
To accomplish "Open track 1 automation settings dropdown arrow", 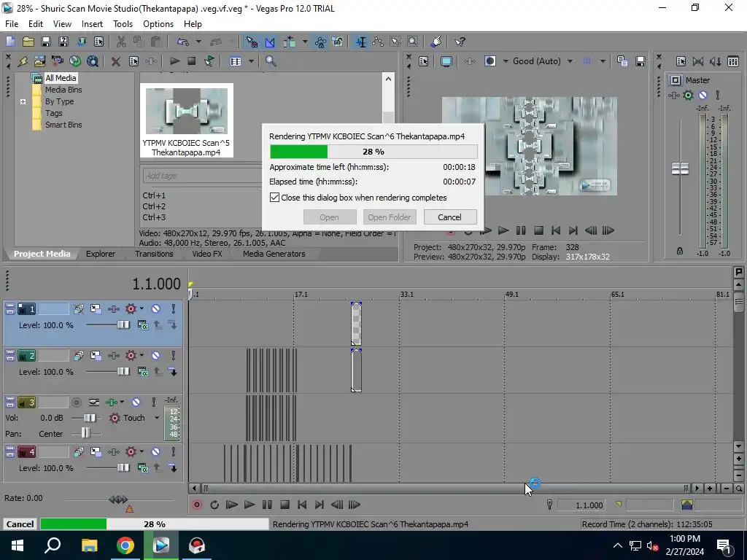I will coord(142,309).
